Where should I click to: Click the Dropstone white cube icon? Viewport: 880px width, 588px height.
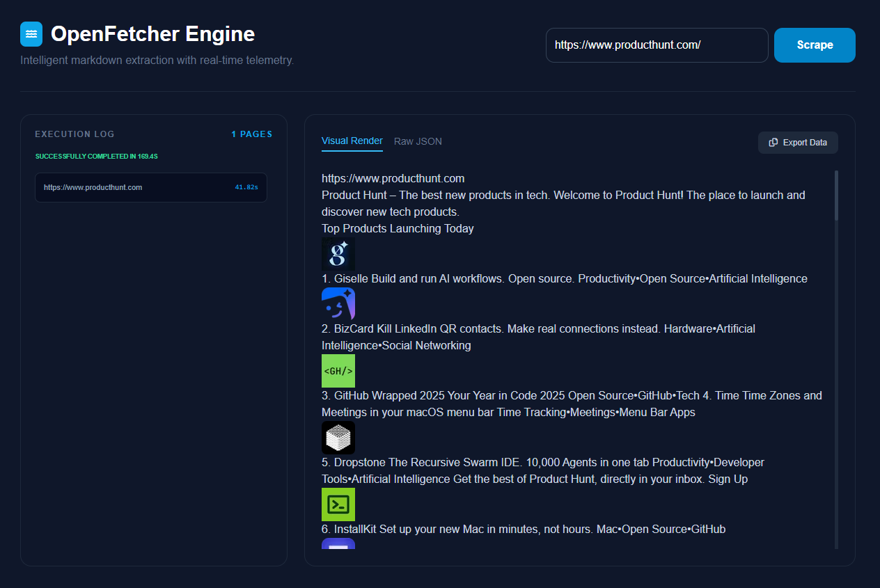pyautogui.click(x=338, y=438)
